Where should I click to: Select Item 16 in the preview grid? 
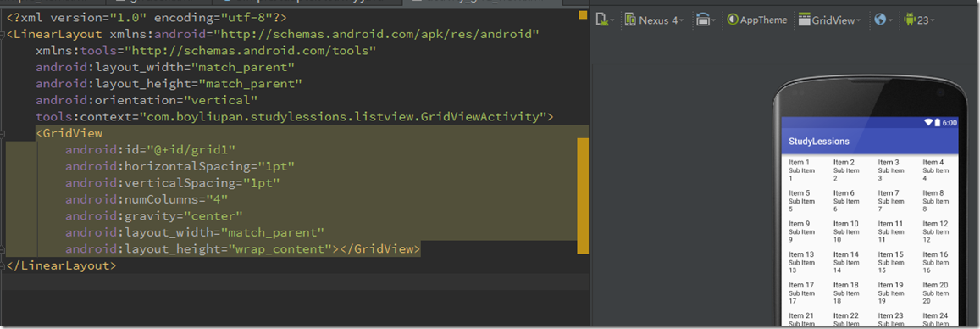936,261
